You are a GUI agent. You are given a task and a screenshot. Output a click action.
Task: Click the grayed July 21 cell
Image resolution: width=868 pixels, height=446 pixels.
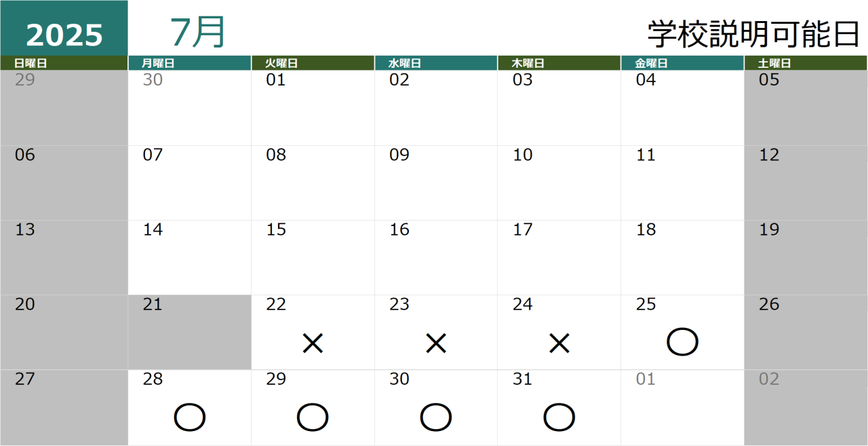pos(190,332)
